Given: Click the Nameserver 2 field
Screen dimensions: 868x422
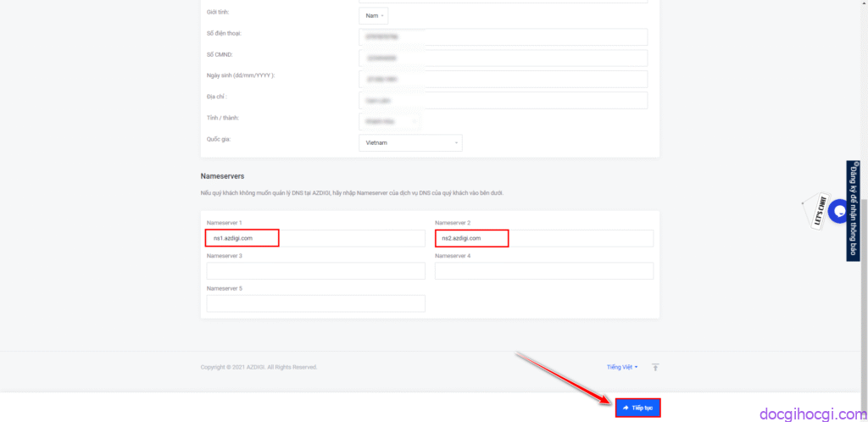Looking at the screenshot, I should [544, 238].
